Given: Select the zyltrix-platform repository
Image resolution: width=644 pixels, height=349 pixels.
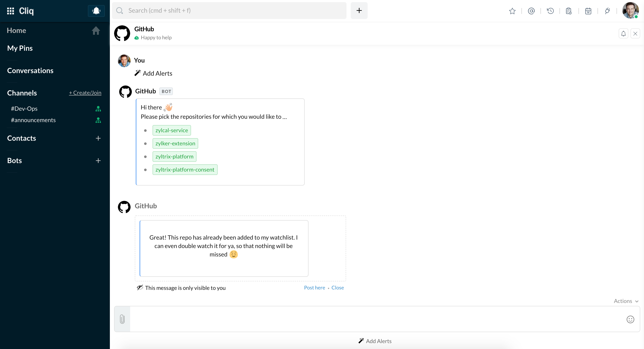Looking at the screenshot, I should click(x=175, y=157).
